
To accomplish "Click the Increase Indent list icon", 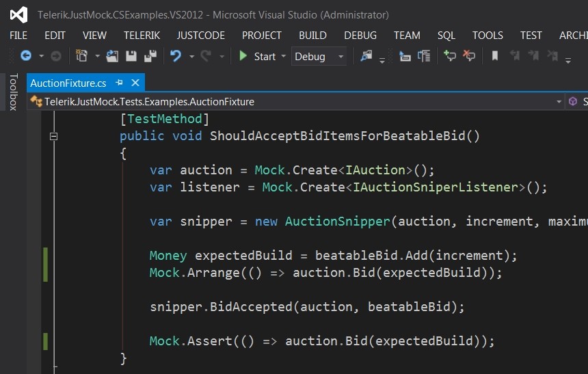I will (424, 56).
